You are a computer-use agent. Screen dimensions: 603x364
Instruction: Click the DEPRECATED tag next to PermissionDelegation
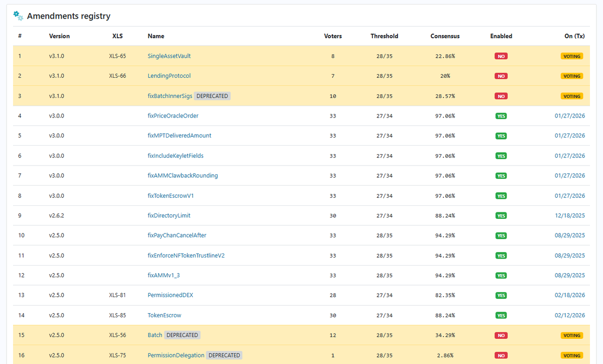224,355
